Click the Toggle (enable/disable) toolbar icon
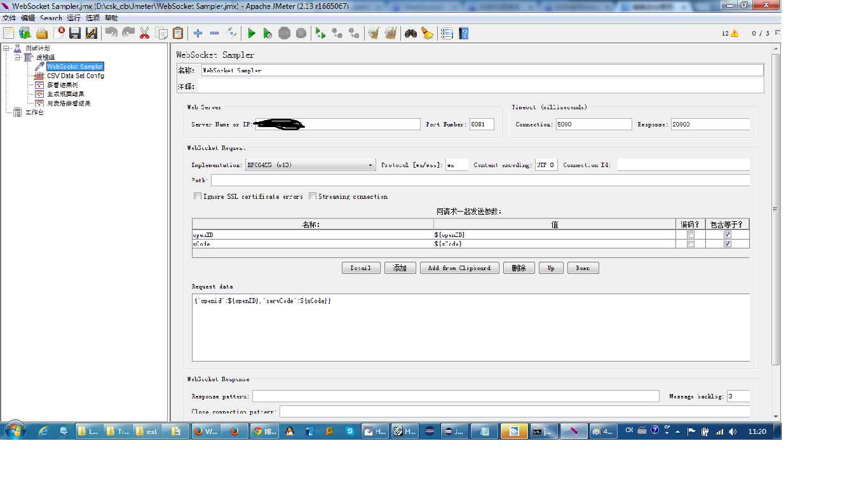Screen dimensions: 868x488 (231, 33)
